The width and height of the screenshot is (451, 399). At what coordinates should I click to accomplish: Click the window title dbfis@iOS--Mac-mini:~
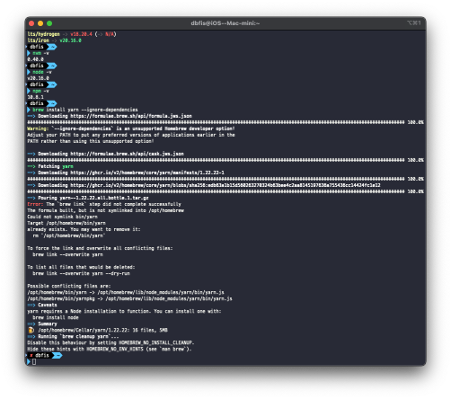tap(225, 23)
